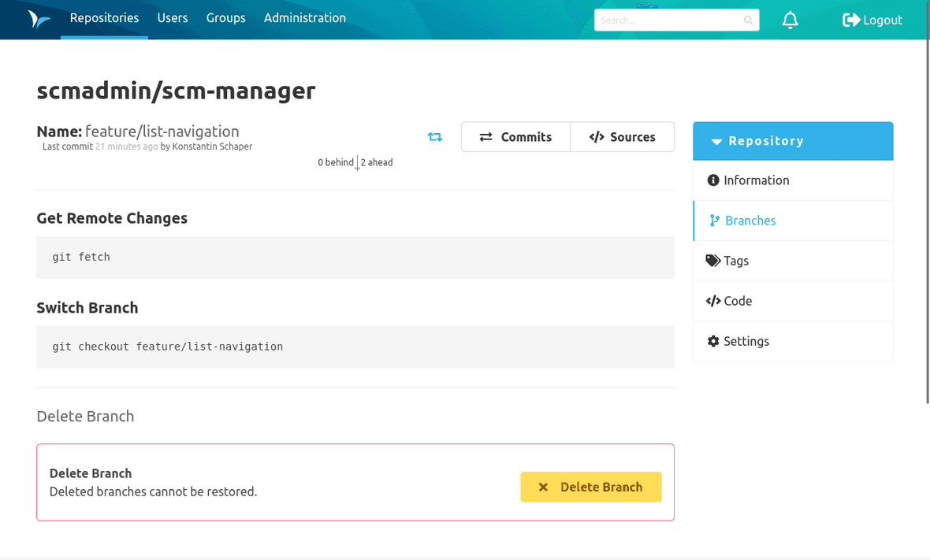Click the branch compare icon near the branch name
930x560 pixels.
[435, 136]
